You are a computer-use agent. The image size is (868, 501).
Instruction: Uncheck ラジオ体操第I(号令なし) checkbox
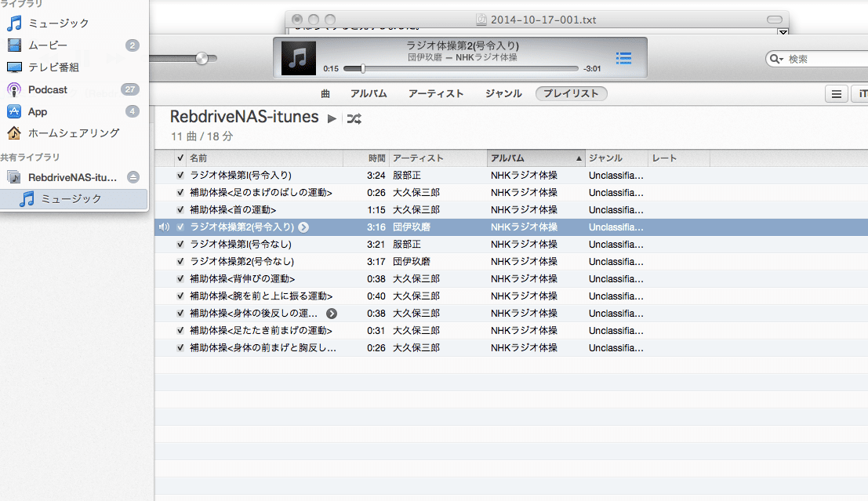180,244
